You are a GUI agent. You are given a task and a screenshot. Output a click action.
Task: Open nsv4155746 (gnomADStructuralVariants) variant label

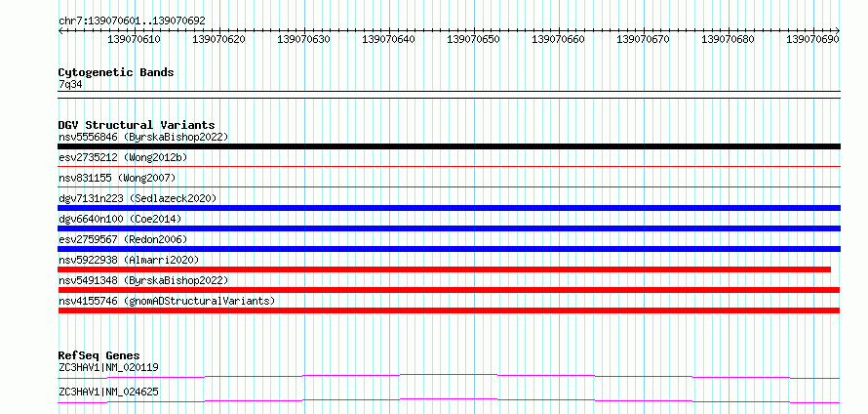click(167, 301)
